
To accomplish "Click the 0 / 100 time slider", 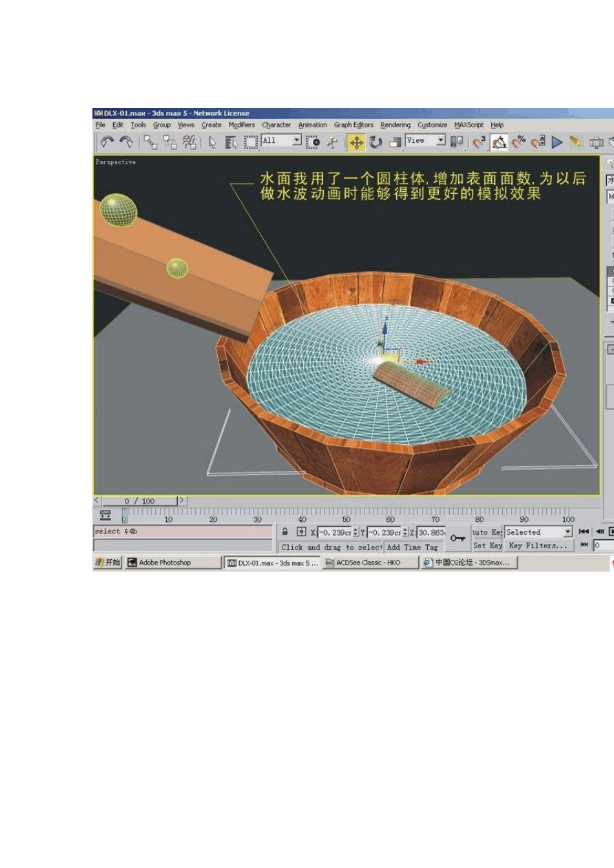I will click(140, 501).
